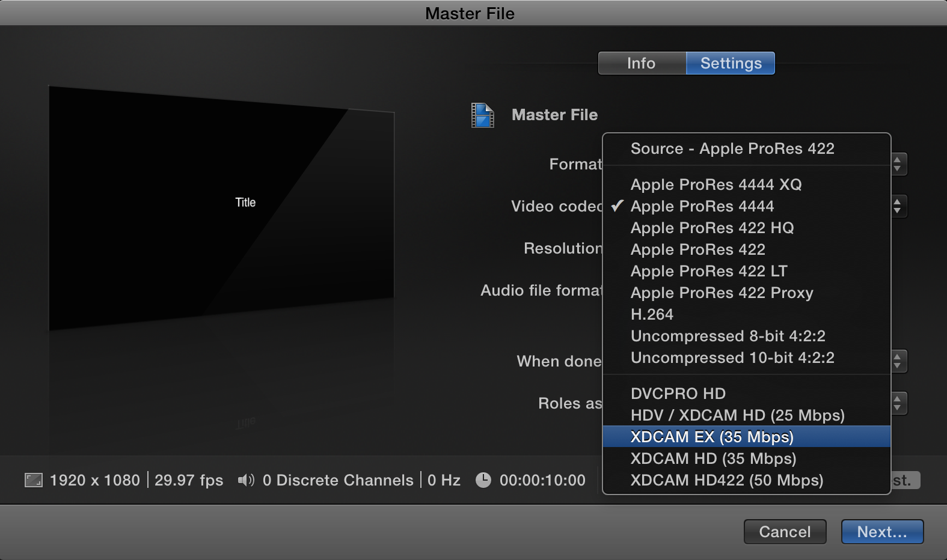Viewport: 947px width, 560px height.
Task: Click the 0 Discrete Channels text
Action: pyautogui.click(x=338, y=480)
